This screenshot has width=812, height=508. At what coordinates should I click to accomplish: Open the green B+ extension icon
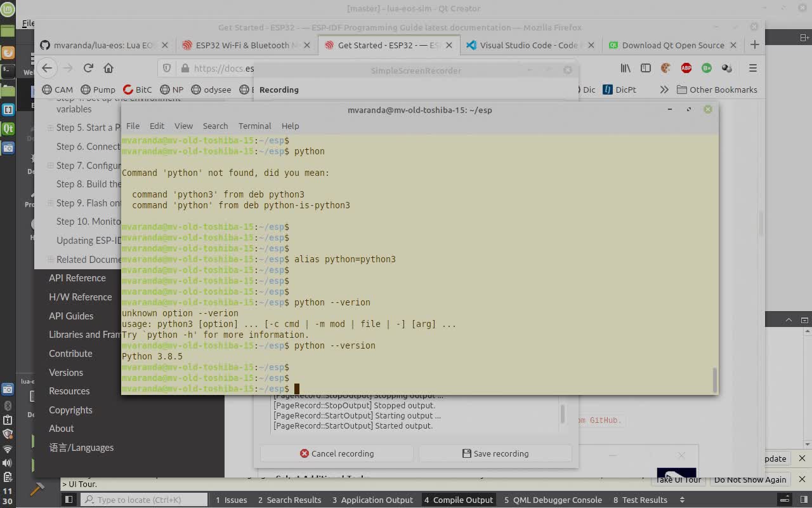706,68
